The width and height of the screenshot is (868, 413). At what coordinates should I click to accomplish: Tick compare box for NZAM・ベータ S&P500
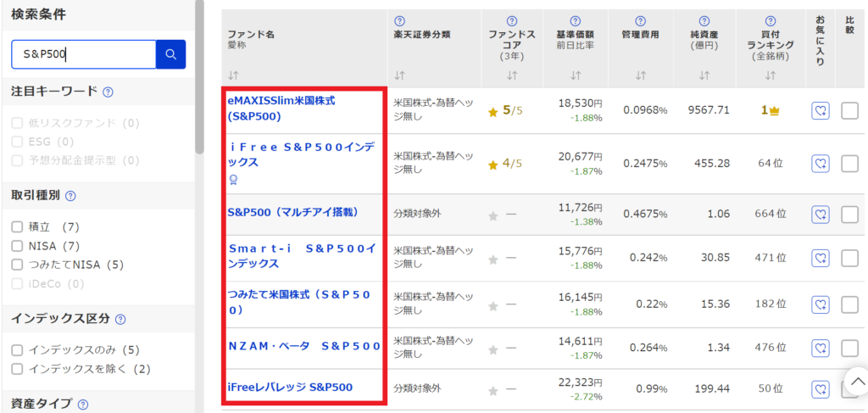849,349
